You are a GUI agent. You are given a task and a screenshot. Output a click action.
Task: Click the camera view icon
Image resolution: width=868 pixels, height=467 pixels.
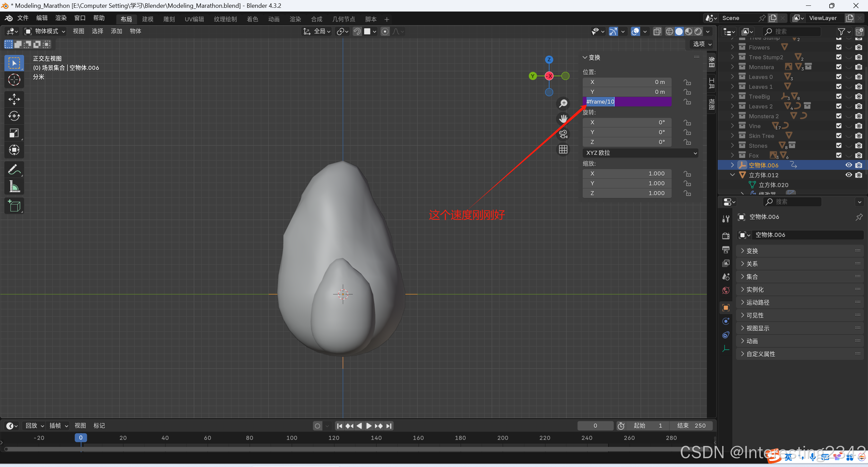[563, 134]
